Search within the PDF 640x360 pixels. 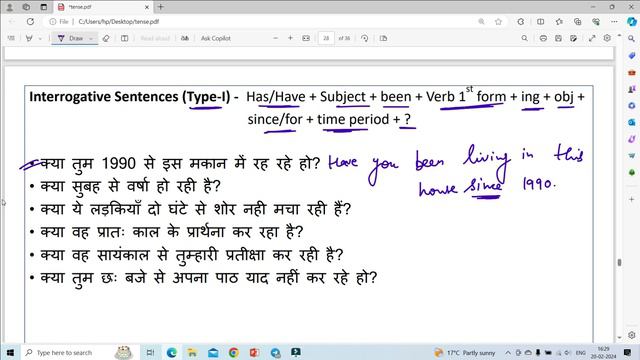(524, 38)
